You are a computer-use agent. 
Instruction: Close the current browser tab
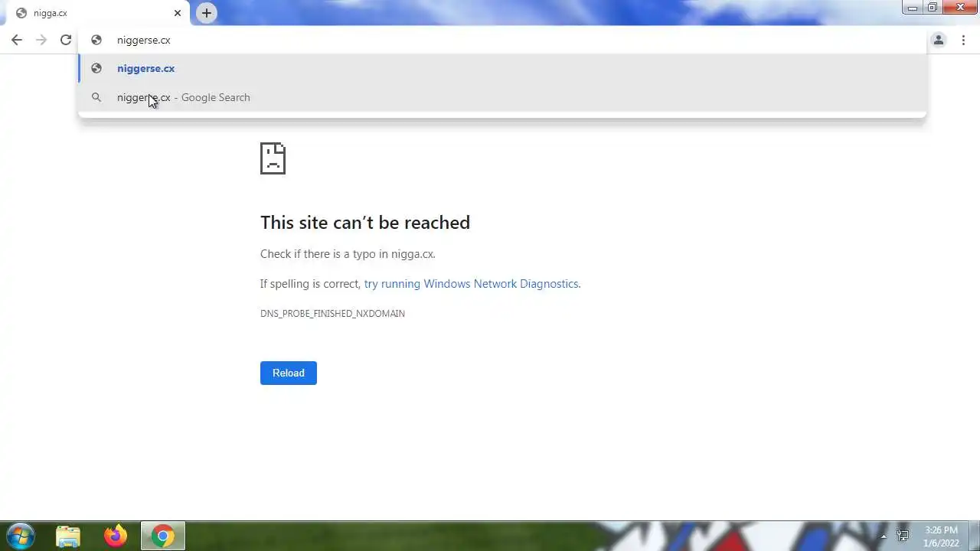pos(178,13)
